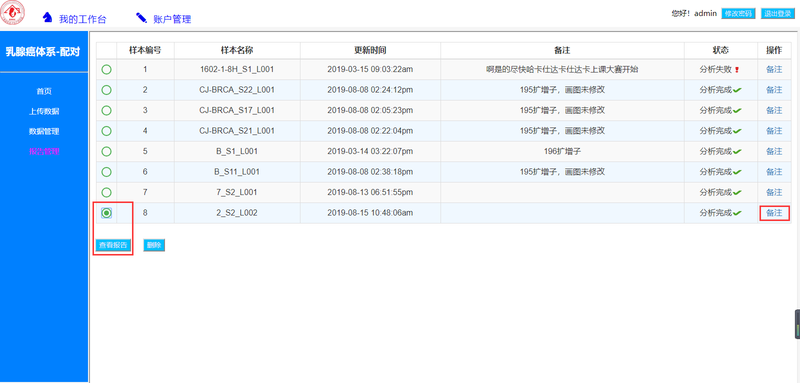Select the radio button for CJ-BRCA_S17_L001

pyautogui.click(x=106, y=110)
